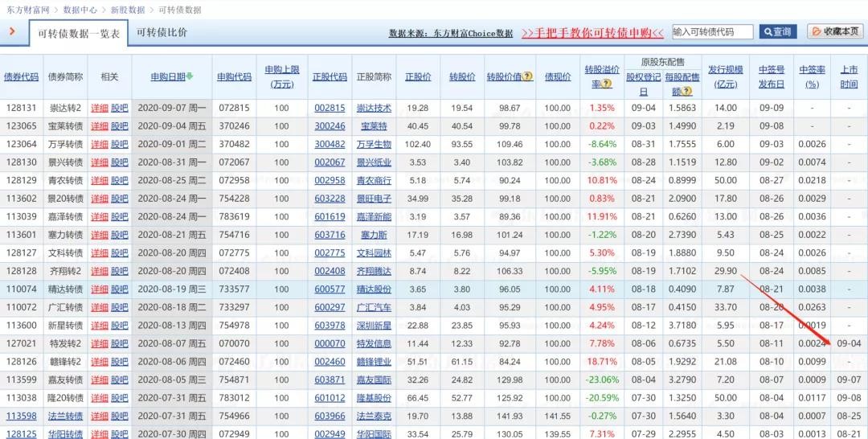Open 详细 for 新星转债
The width and height of the screenshot is (868, 439).
(100, 326)
